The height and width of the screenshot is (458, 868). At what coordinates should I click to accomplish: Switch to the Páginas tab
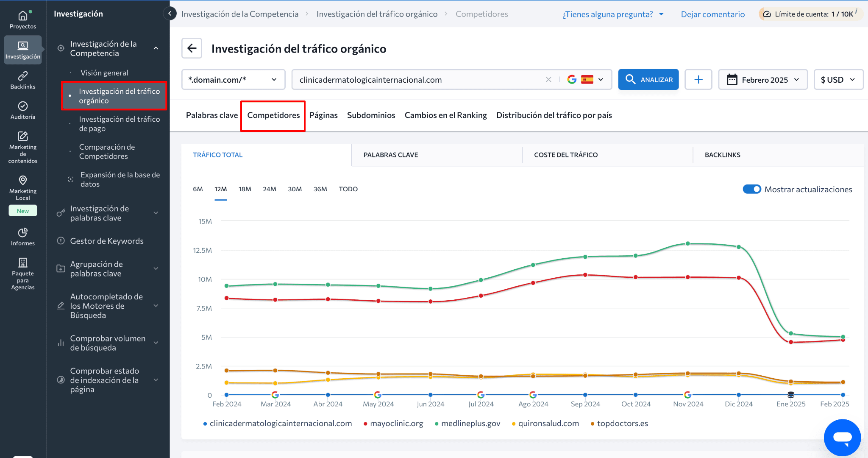323,115
